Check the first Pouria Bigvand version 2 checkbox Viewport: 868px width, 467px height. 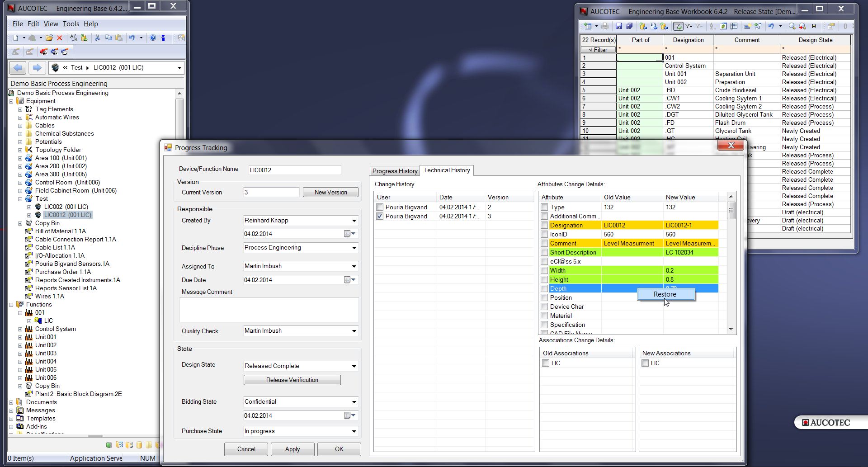point(380,207)
